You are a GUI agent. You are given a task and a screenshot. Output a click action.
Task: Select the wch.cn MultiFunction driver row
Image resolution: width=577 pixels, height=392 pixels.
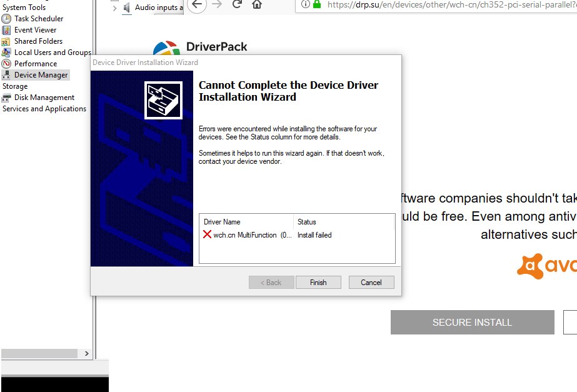297,235
